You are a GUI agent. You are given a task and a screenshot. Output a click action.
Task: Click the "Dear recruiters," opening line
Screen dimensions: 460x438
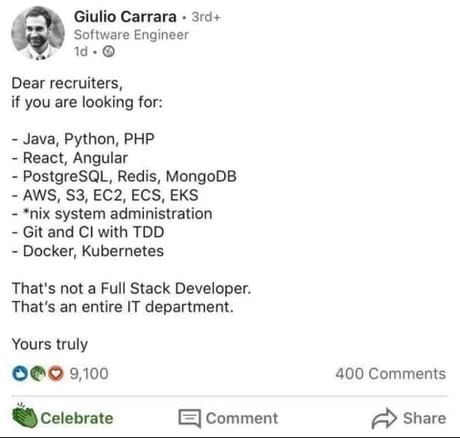point(67,83)
